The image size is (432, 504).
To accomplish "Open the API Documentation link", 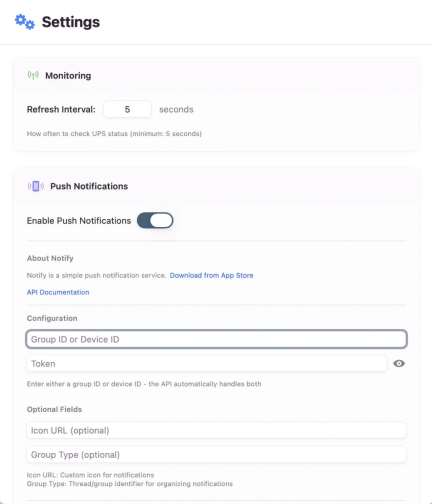I will [x=58, y=292].
